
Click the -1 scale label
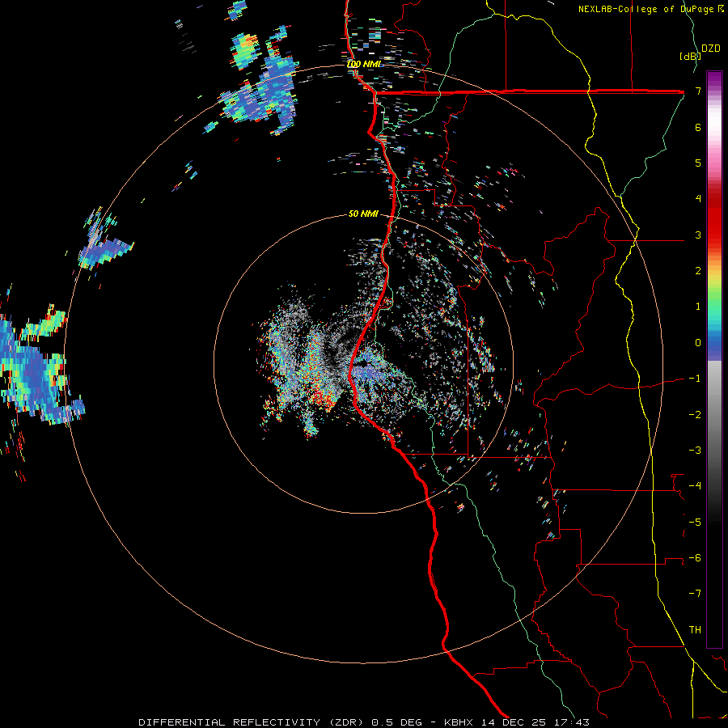click(x=695, y=379)
